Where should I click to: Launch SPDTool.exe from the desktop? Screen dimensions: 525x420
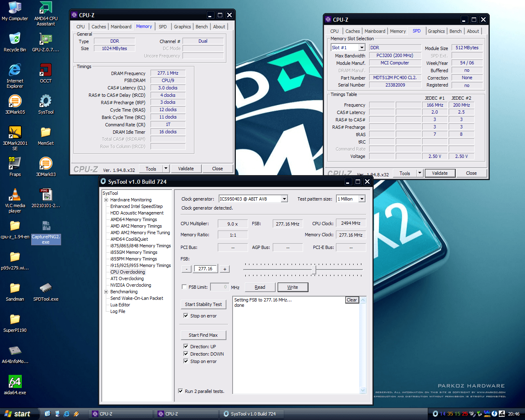coord(46,292)
